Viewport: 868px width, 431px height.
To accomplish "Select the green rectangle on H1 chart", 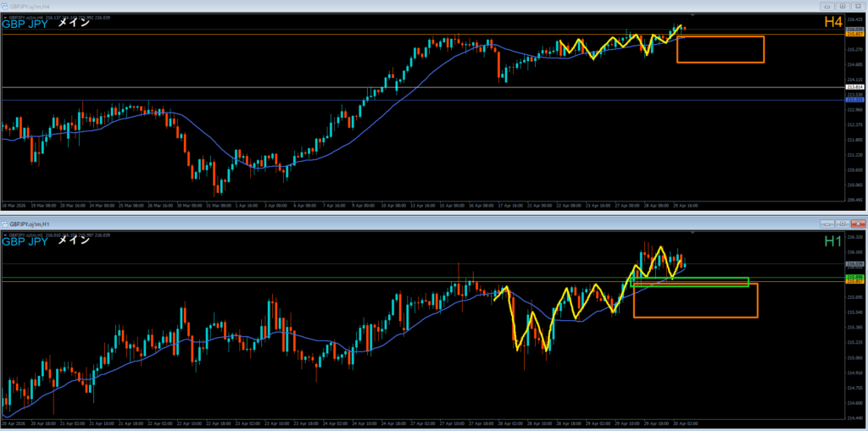I will tap(691, 279).
